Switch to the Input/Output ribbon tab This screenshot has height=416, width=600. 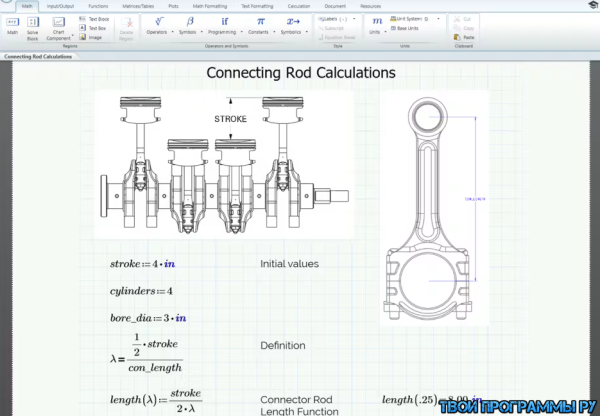60,6
